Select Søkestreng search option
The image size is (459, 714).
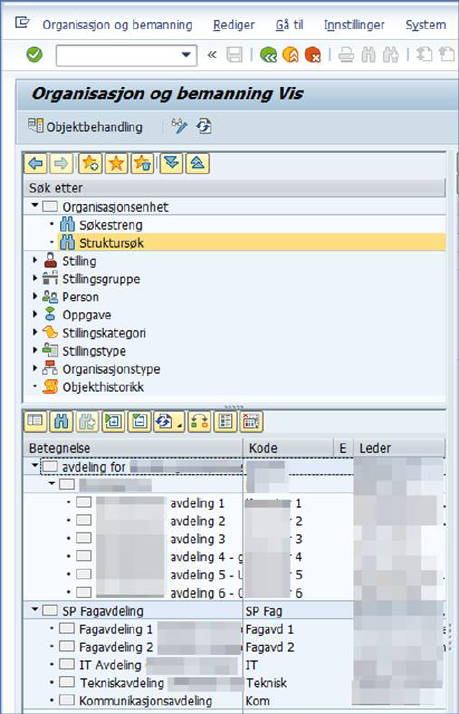pyautogui.click(x=111, y=224)
